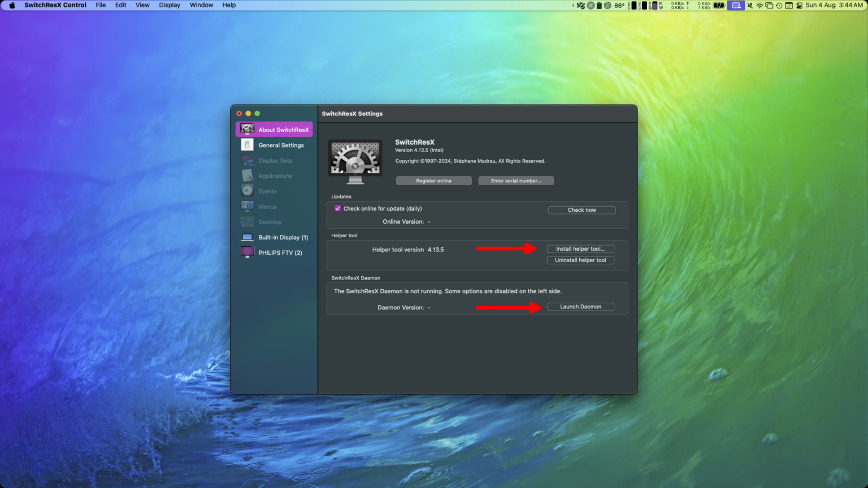Select the Built-in Display laptop icon

247,237
